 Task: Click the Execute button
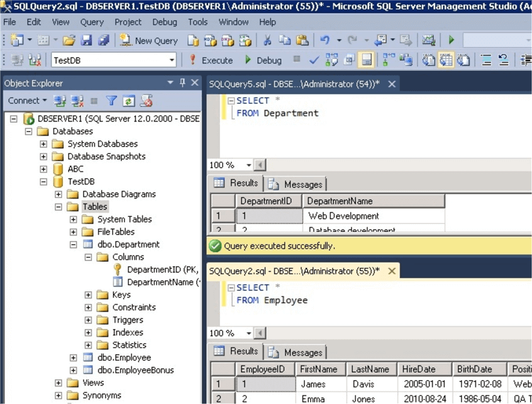pos(211,60)
